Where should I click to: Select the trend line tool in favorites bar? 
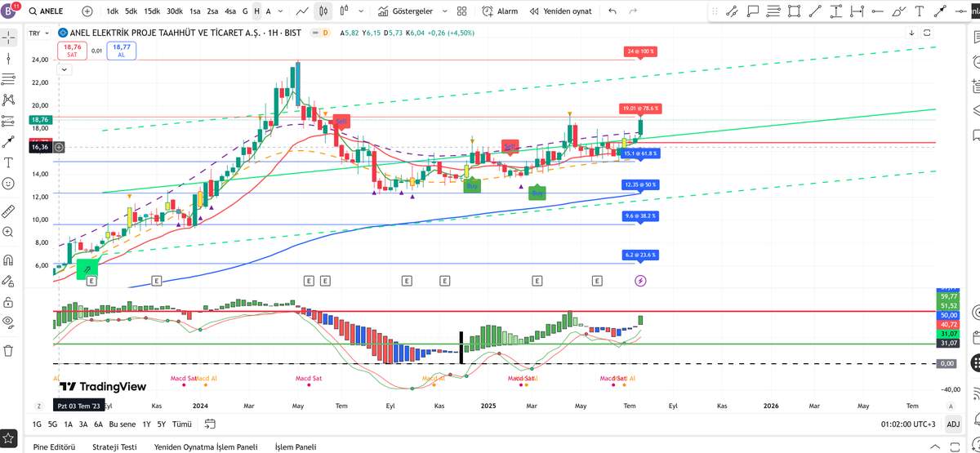(x=814, y=12)
